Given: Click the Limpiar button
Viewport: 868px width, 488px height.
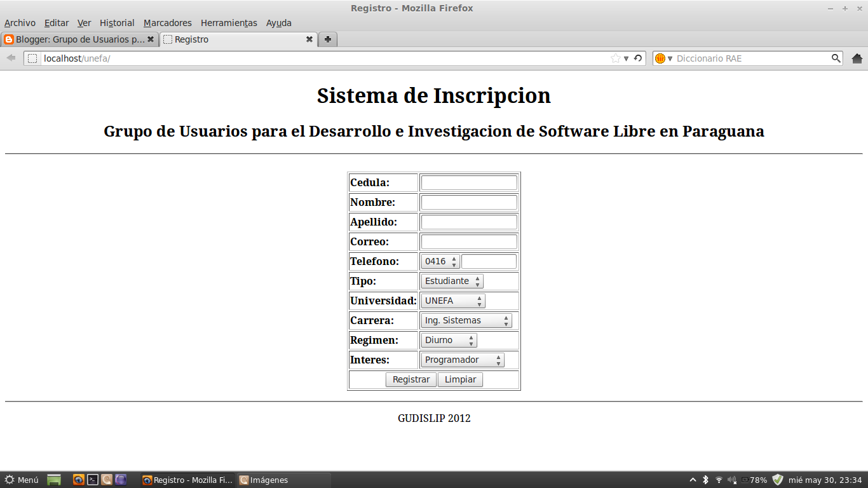Looking at the screenshot, I should coord(459,379).
